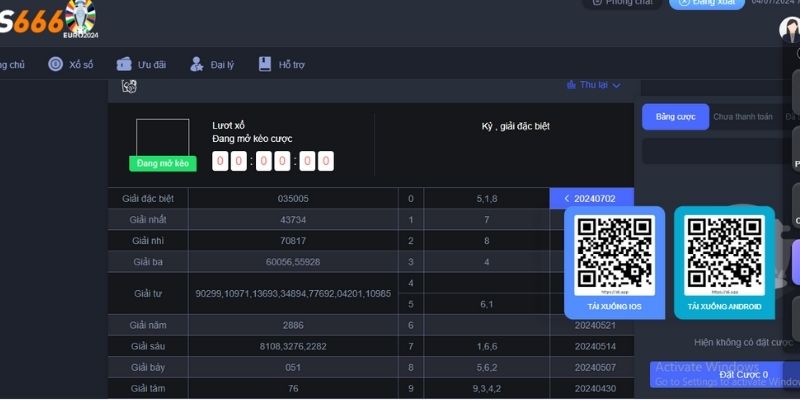Click the Android download QR code
The height and width of the screenshot is (400, 800).
pos(724,253)
